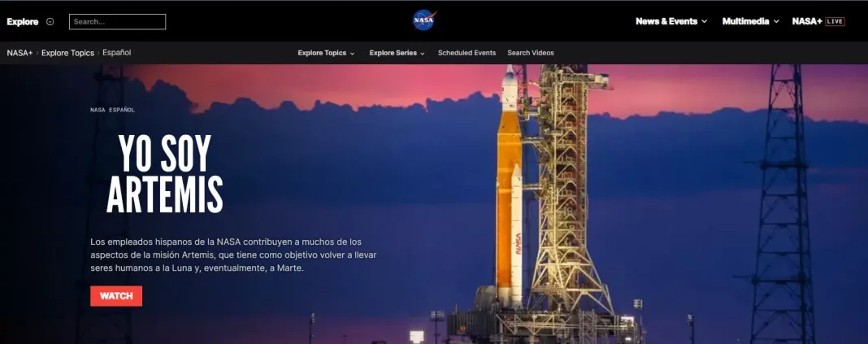Screen dimensions: 868x344
Task: Click the Artemis mission description paragraph
Action: click(233, 255)
